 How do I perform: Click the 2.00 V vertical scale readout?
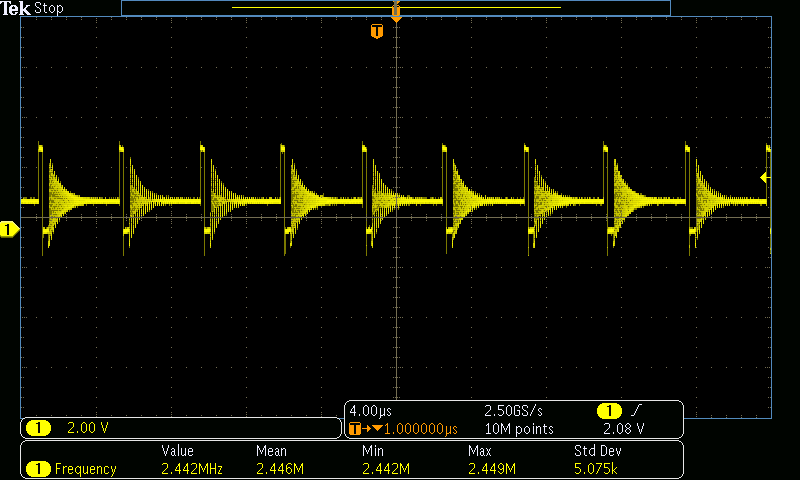click(88, 428)
